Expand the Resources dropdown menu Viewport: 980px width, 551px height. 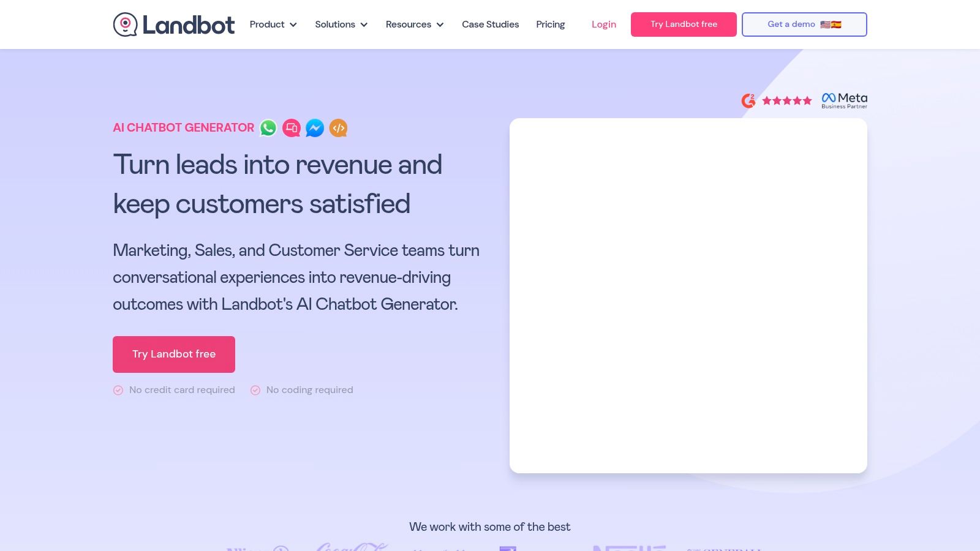(x=415, y=24)
